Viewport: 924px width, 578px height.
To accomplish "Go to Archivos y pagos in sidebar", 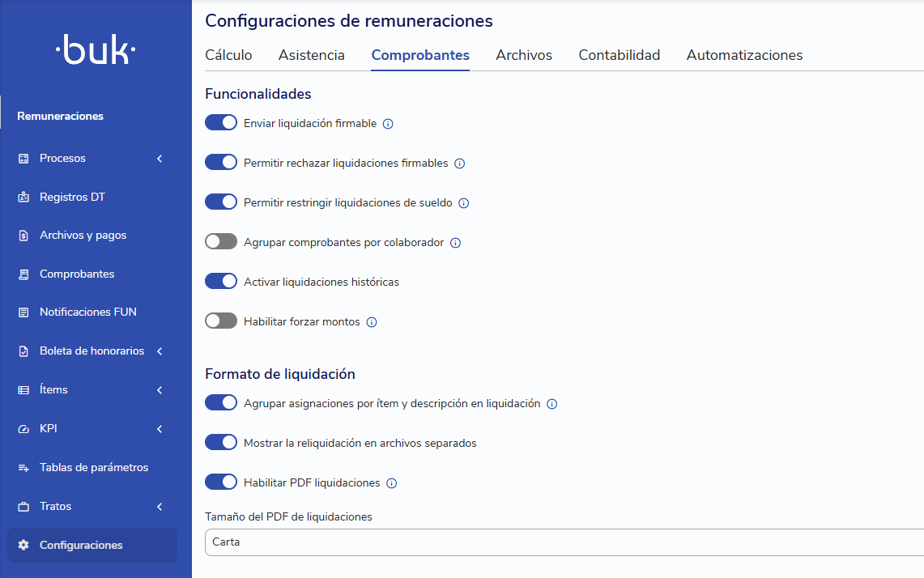I will [x=83, y=235].
